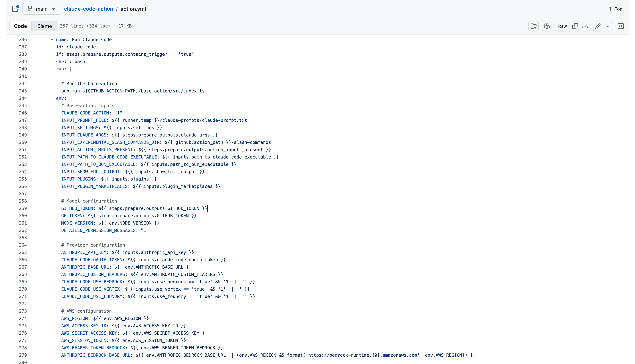Go to claude-code-action repository root link
Viewport: 635px width, 364px height.
tap(88, 9)
